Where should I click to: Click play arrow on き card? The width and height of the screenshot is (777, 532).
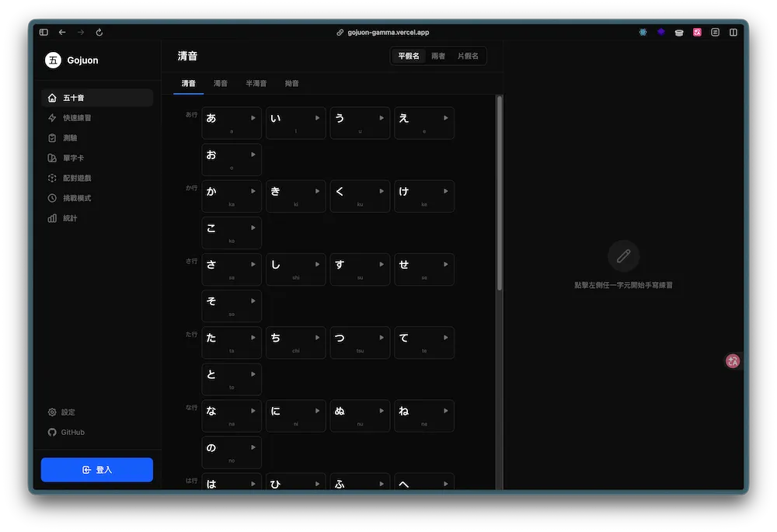pos(317,191)
